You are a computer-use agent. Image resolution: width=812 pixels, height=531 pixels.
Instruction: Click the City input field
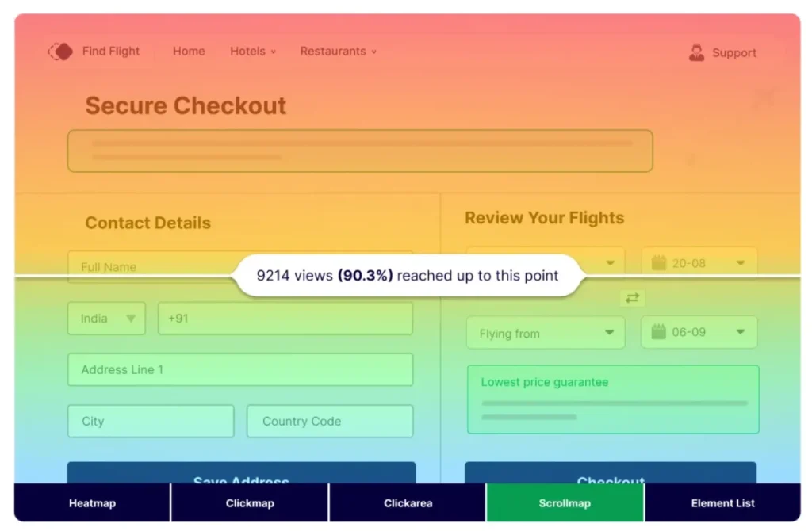150,421
